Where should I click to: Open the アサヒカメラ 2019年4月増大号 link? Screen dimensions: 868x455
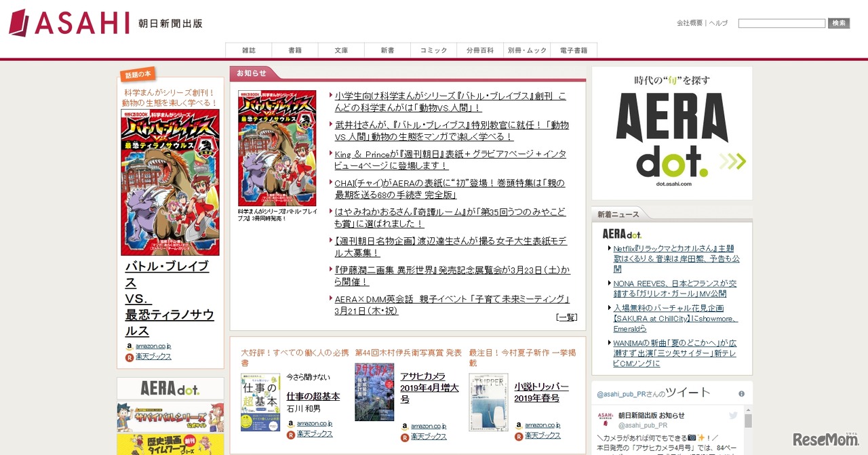pos(429,387)
